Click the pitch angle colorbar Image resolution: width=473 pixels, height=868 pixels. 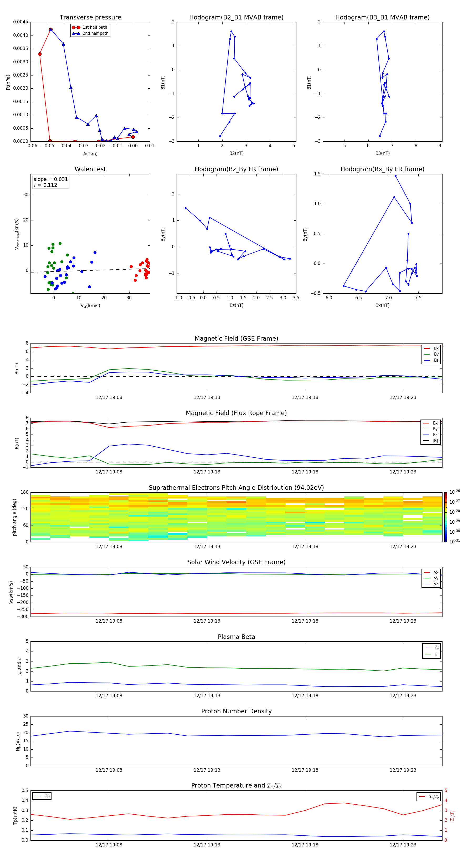[x=445, y=517]
